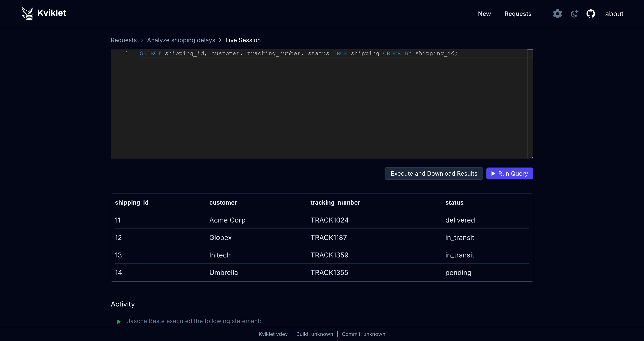The width and height of the screenshot is (644, 341).
Task: Select the shipping_id 13 cell
Action: coord(118,255)
